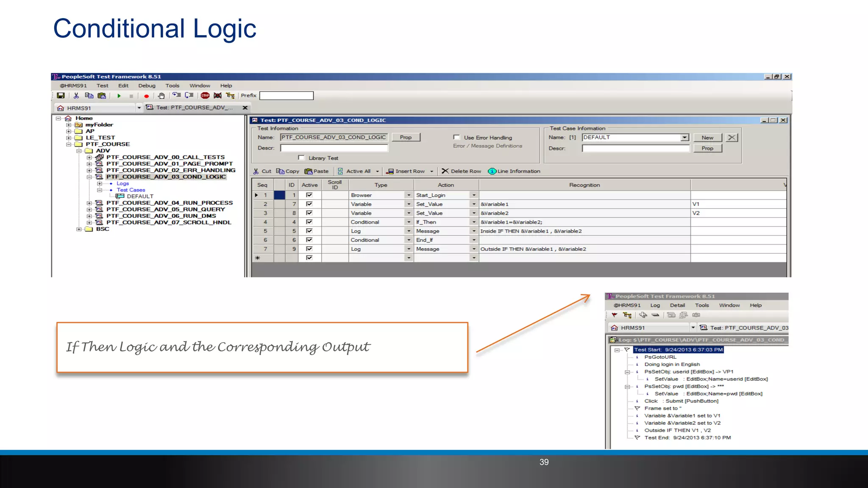
Task: Click Copy in the test editor toolbar
Action: tap(288, 171)
